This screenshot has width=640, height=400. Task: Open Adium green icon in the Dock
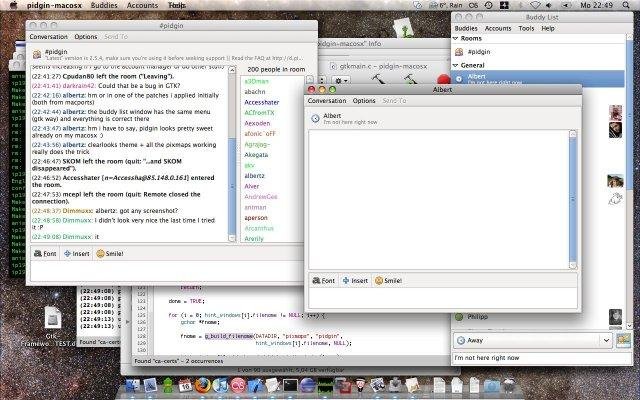[x=168, y=385]
